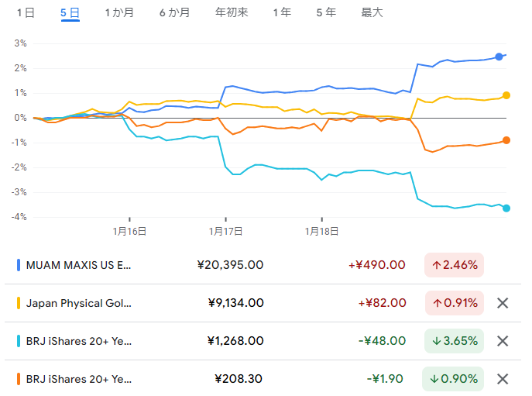Switch chart to 1年 range
Image resolution: width=532 pixels, height=396 pixels.
pyautogui.click(x=282, y=12)
